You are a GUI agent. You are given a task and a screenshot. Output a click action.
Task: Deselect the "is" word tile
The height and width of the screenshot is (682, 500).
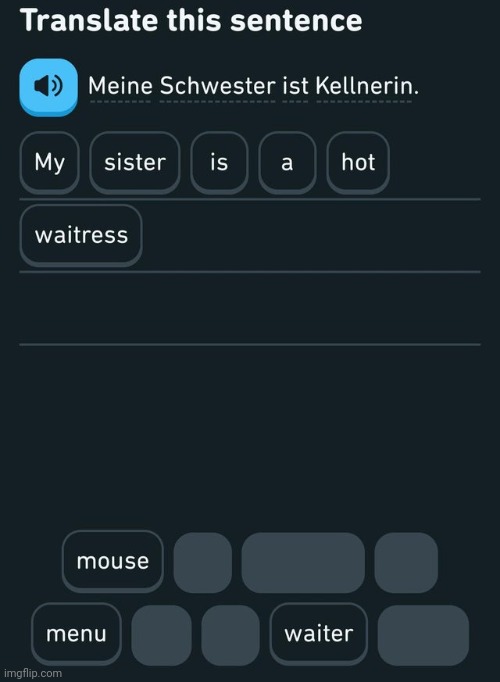(219, 163)
